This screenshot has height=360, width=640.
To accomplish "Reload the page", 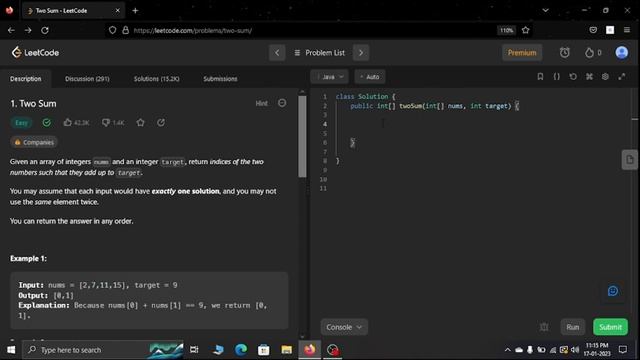I will [x=45, y=30].
